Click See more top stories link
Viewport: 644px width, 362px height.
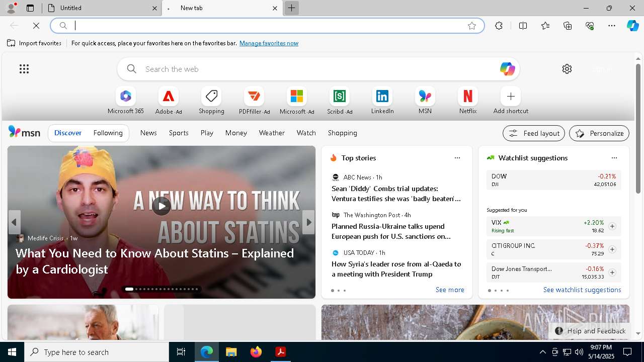pyautogui.click(x=450, y=290)
